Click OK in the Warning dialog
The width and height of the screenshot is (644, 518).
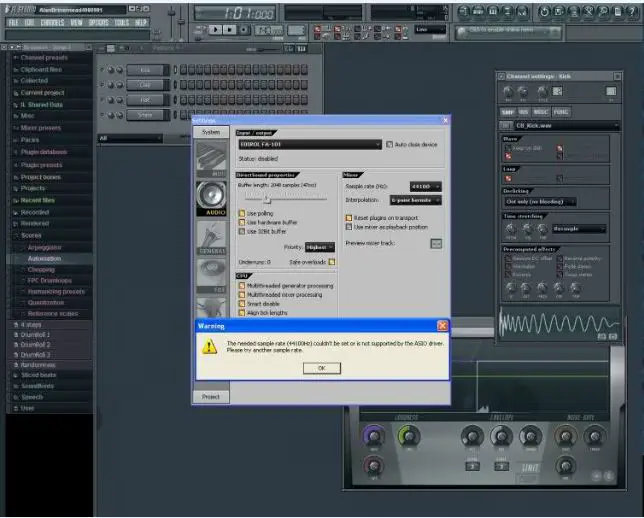point(321,367)
